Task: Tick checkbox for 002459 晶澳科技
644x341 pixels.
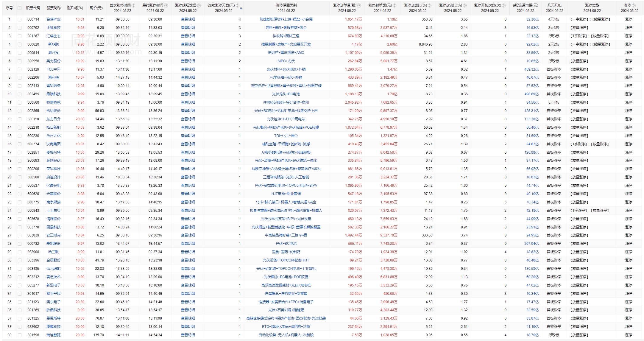Action: point(20,94)
